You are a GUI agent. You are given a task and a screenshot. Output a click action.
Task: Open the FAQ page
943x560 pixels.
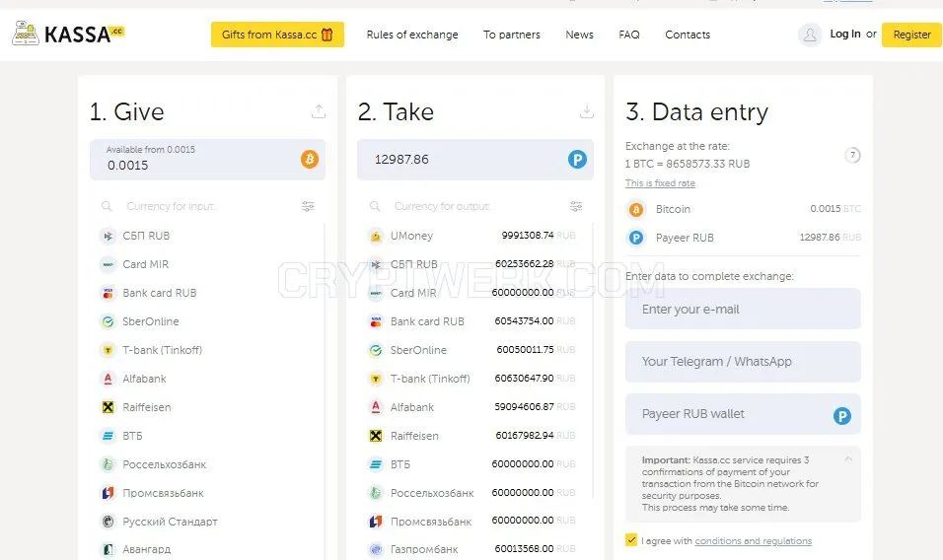pyautogui.click(x=629, y=35)
